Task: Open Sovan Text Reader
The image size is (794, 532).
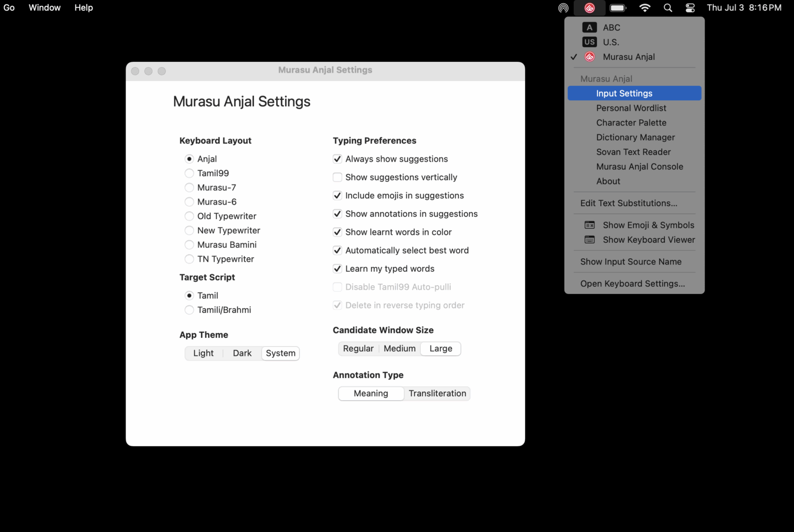Action: point(633,152)
